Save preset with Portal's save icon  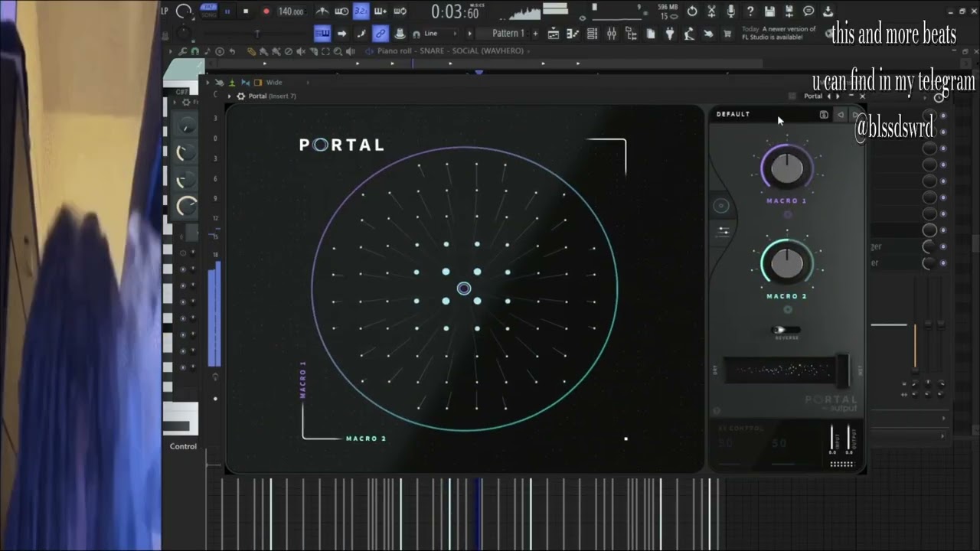coord(824,115)
